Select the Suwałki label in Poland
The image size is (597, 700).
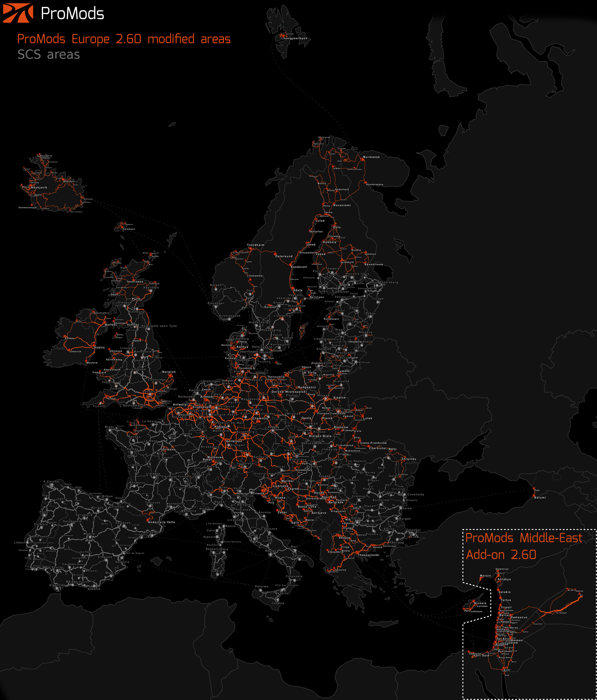pyautogui.click(x=344, y=371)
